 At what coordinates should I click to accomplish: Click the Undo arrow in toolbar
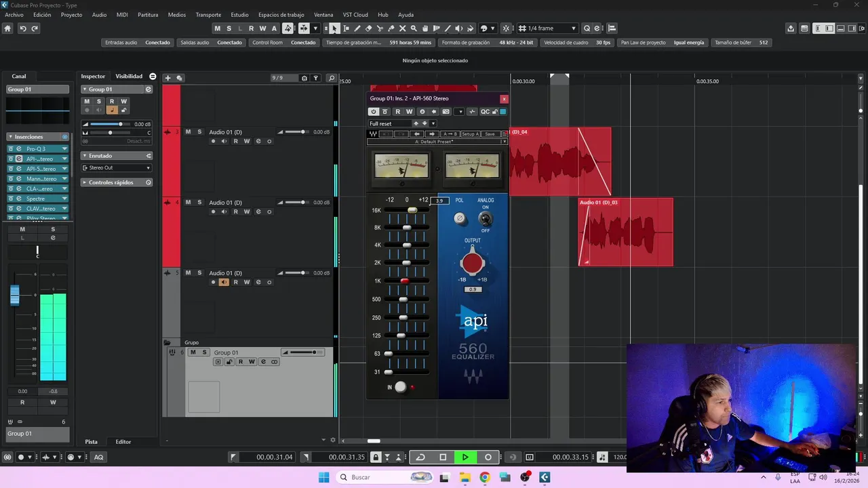(x=22, y=28)
